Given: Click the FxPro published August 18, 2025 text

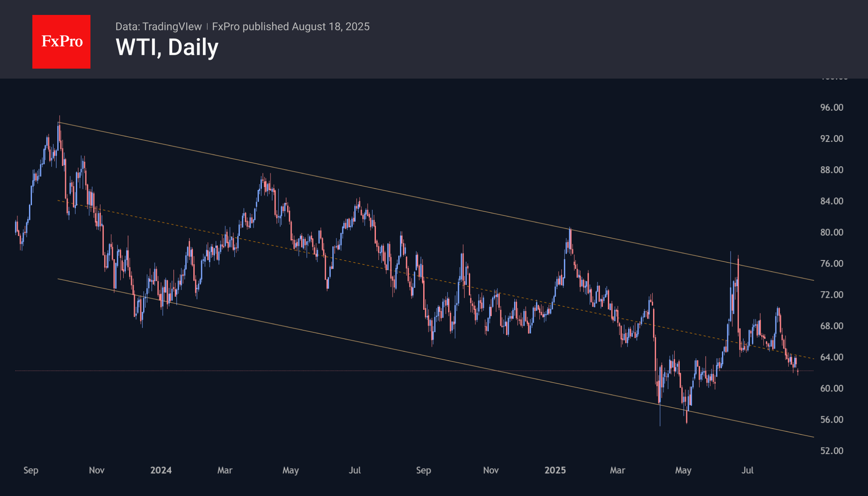Looking at the screenshot, I should click(290, 27).
